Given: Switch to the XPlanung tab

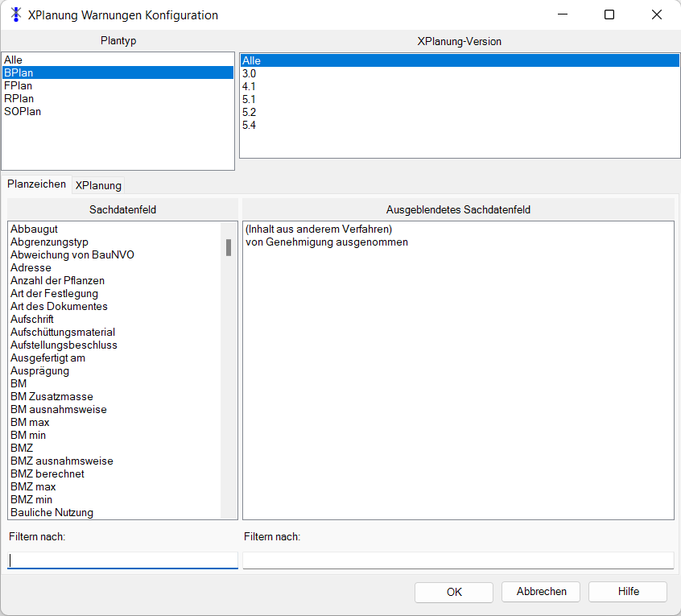Looking at the screenshot, I should click(98, 185).
